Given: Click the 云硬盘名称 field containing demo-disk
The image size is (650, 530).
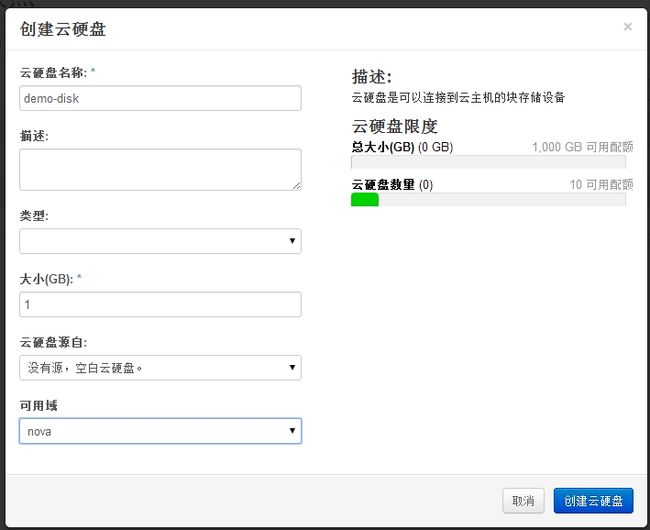Looking at the screenshot, I should (x=160, y=98).
